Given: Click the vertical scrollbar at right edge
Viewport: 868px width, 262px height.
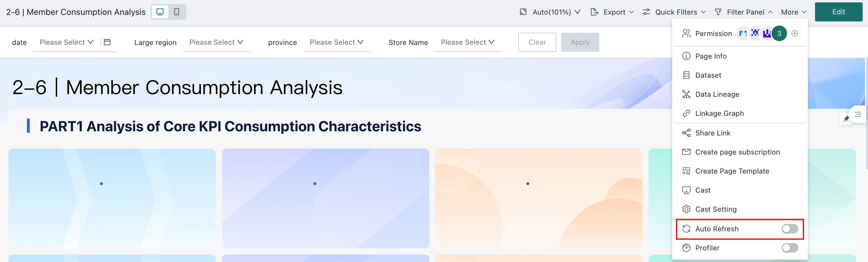Looking at the screenshot, I should click(x=866, y=113).
